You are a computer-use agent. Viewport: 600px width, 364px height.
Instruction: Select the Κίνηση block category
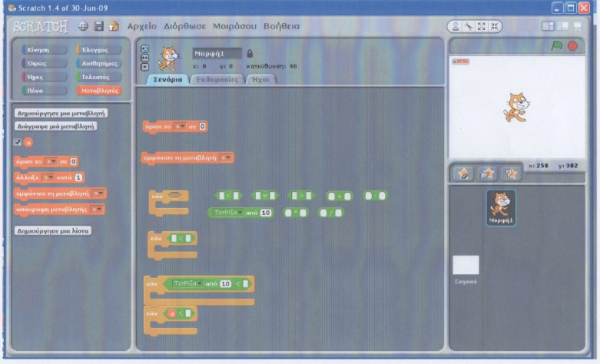[44, 50]
